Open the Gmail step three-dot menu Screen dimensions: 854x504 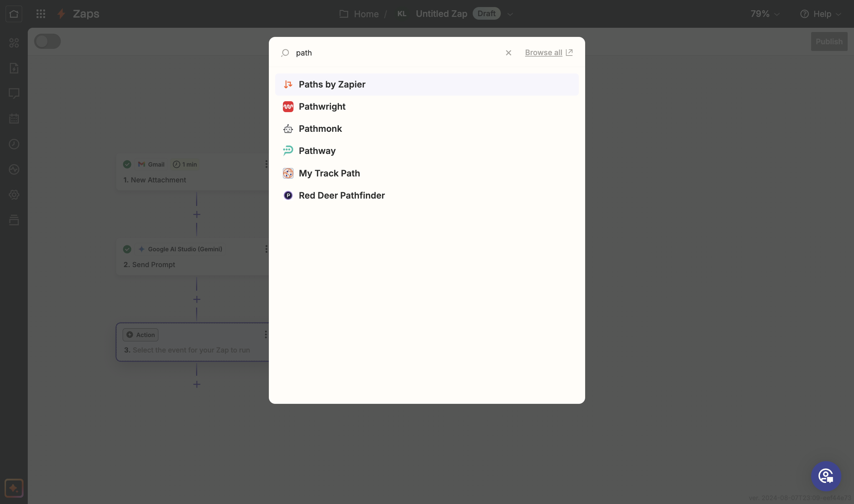point(266,164)
